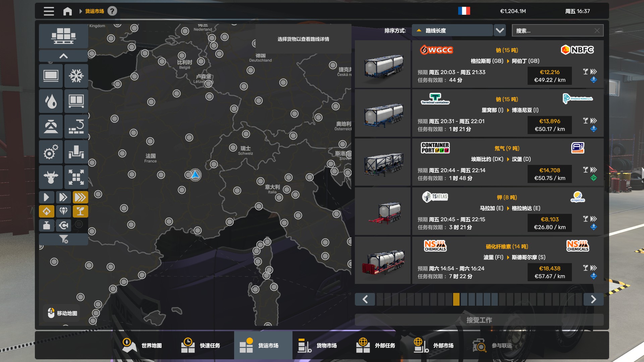The width and height of the screenshot is (644, 362).
Task: Collapse the cargo filter panel
Action: (x=63, y=56)
